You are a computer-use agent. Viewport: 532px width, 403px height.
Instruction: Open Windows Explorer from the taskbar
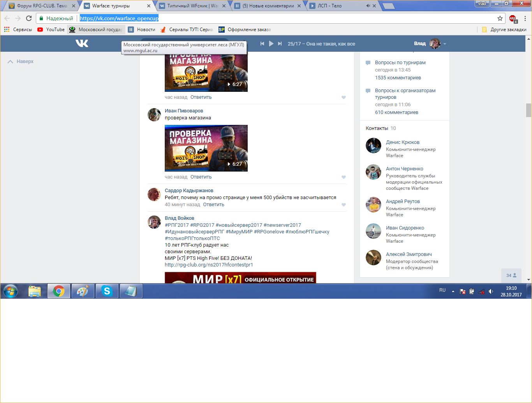pos(35,291)
